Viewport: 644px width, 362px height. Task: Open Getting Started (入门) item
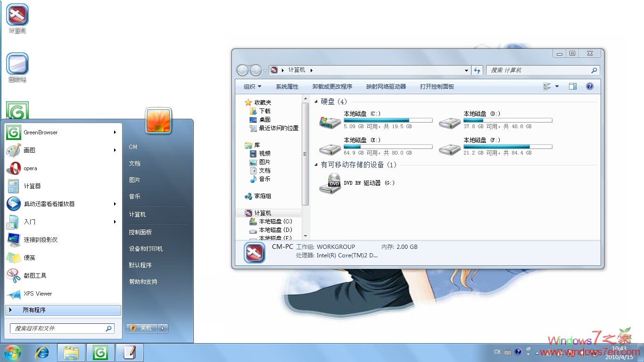click(x=63, y=222)
